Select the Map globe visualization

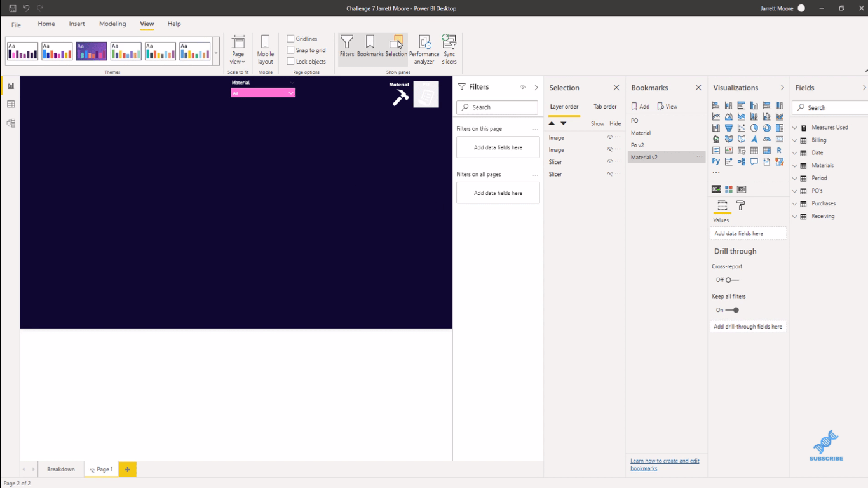coord(716,139)
